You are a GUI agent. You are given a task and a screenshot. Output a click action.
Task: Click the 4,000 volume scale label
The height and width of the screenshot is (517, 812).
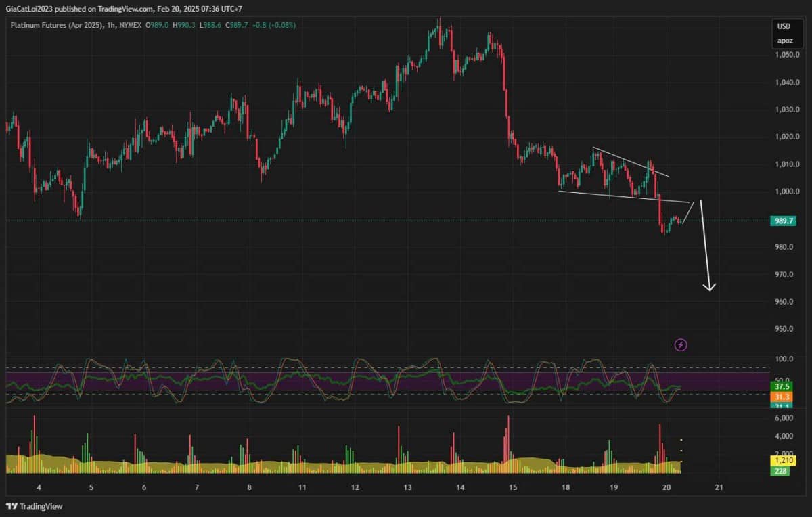click(x=784, y=436)
